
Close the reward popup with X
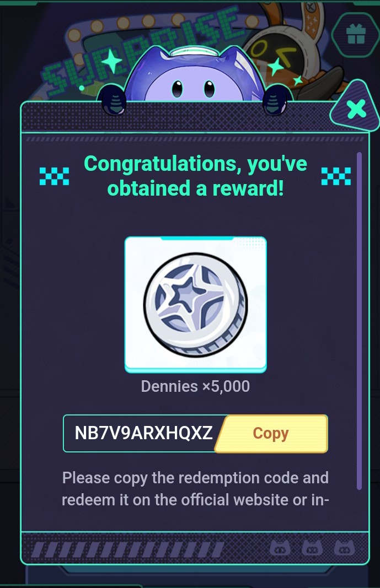click(x=356, y=109)
